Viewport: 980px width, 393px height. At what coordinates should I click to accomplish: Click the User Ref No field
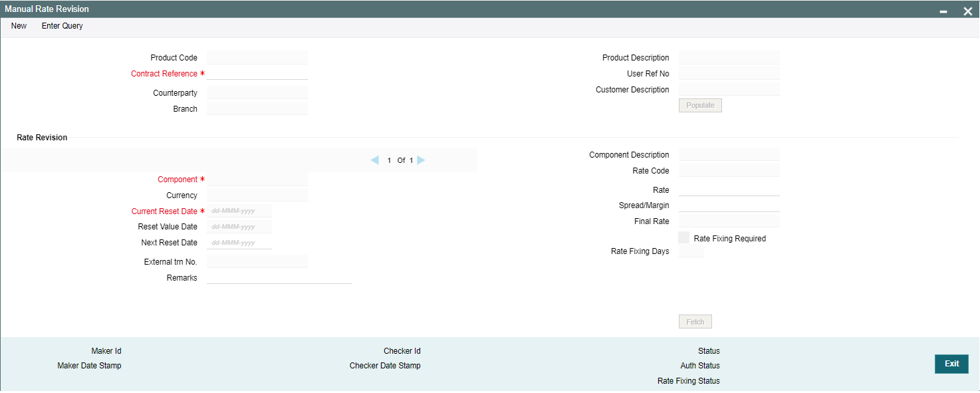(x=729, y=74)
